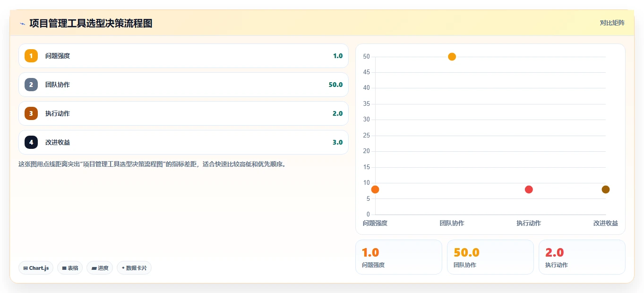Click the y-axis label 50
The image size is (644, 293).
(366, 57)
